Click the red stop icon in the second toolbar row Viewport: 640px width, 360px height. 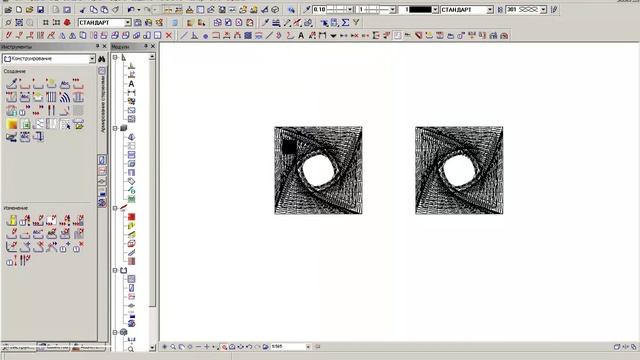coord(67,22)
